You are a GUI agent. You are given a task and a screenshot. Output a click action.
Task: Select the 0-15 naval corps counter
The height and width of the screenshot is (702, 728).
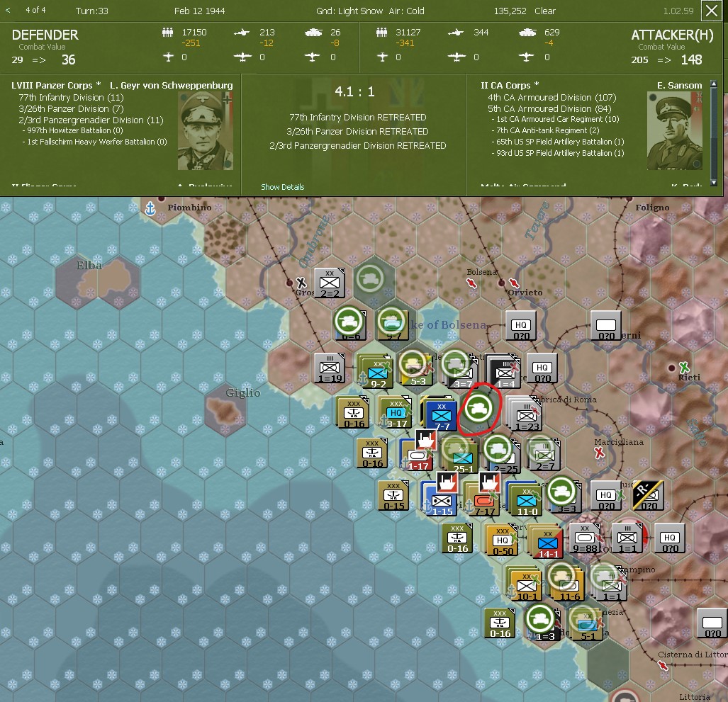point(393,496)
